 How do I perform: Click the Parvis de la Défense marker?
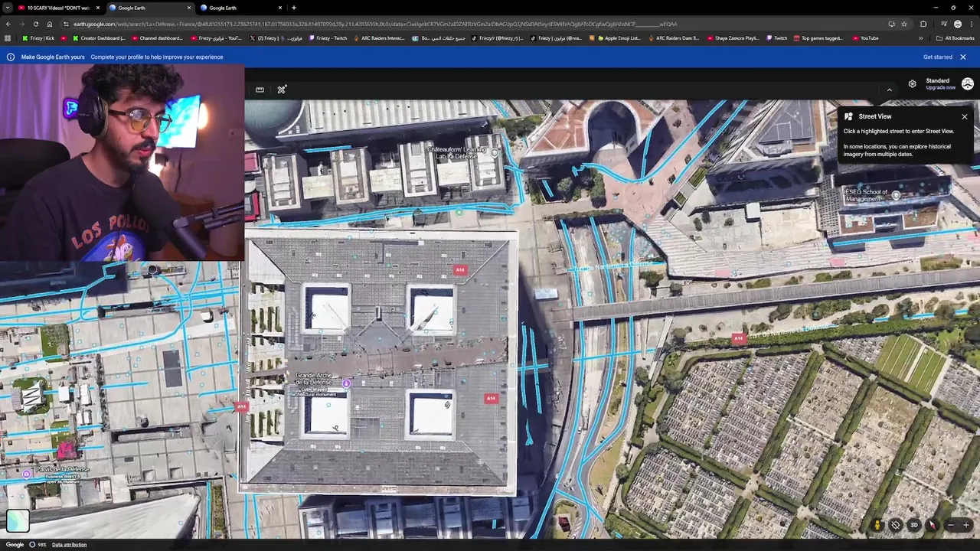tap(27, 474)
